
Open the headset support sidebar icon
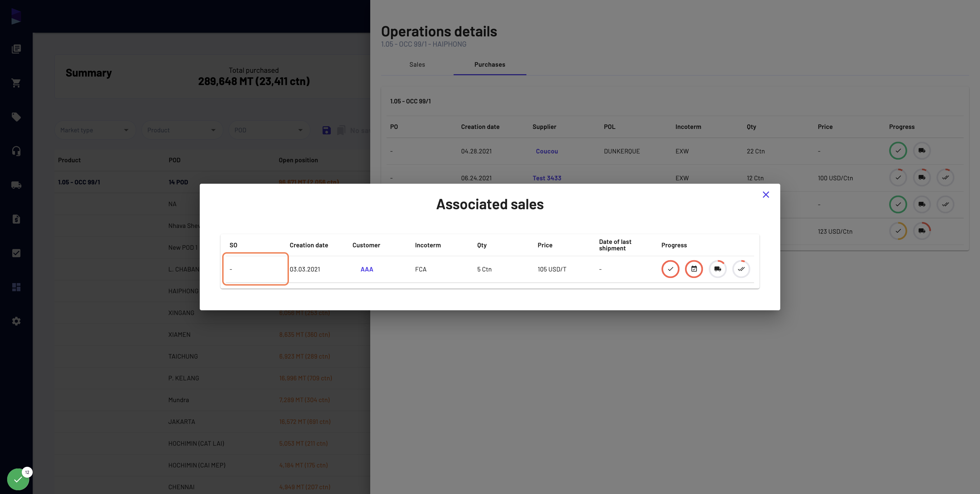[x=16, y=151]
